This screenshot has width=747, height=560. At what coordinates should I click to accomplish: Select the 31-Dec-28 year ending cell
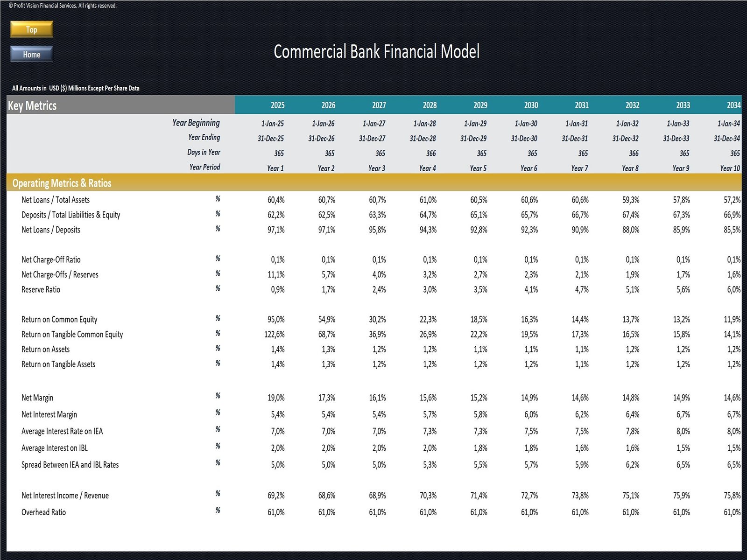pos(423,139)
